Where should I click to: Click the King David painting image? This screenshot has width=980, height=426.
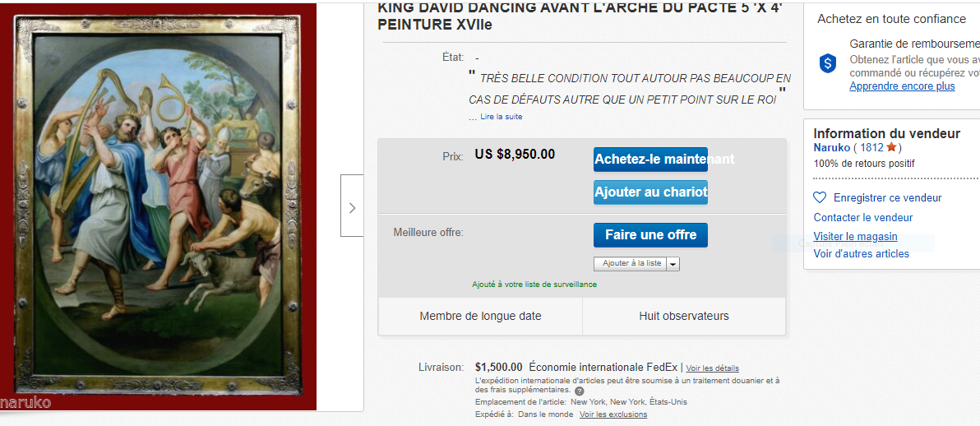(x=159, y=206)
